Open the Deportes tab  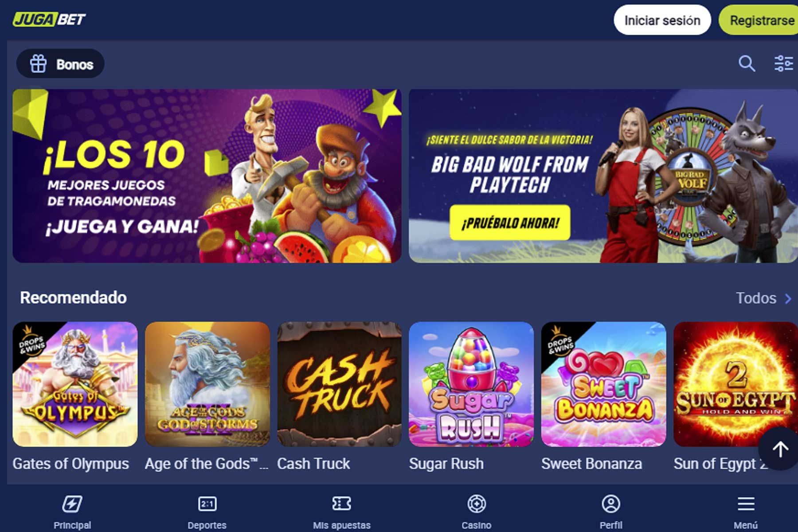click(x=207, y=512)
